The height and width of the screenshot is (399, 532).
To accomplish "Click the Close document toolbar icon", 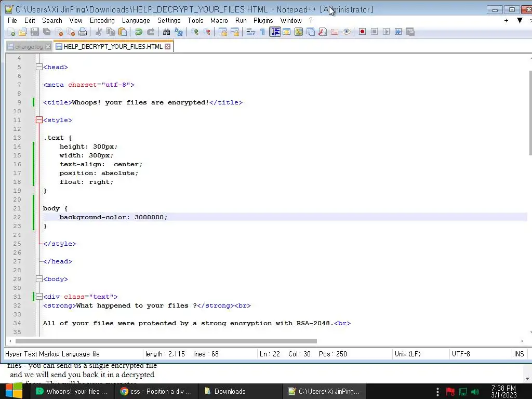I will pos(59,32).
